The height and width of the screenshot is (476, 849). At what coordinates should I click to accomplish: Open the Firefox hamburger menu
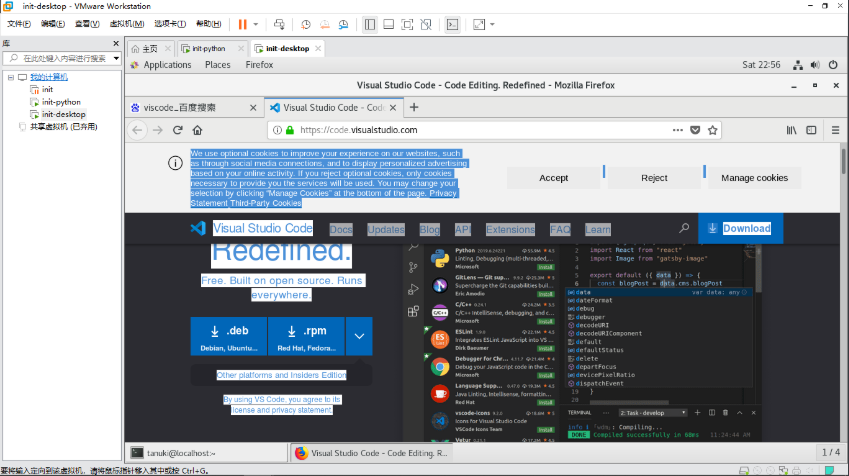[835, 130]
